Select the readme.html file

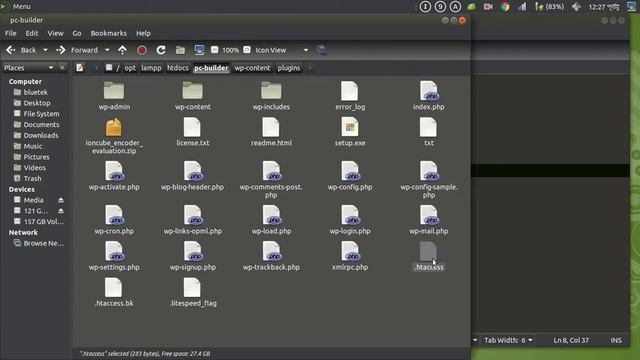[x=271, y=132]
